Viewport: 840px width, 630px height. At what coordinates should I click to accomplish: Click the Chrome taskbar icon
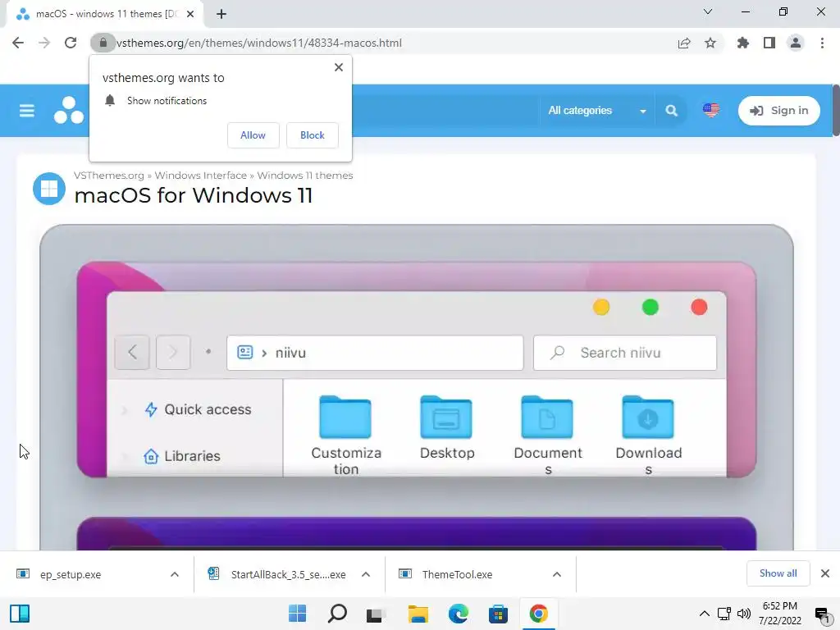pyautogui.click(x=538, y=614)
